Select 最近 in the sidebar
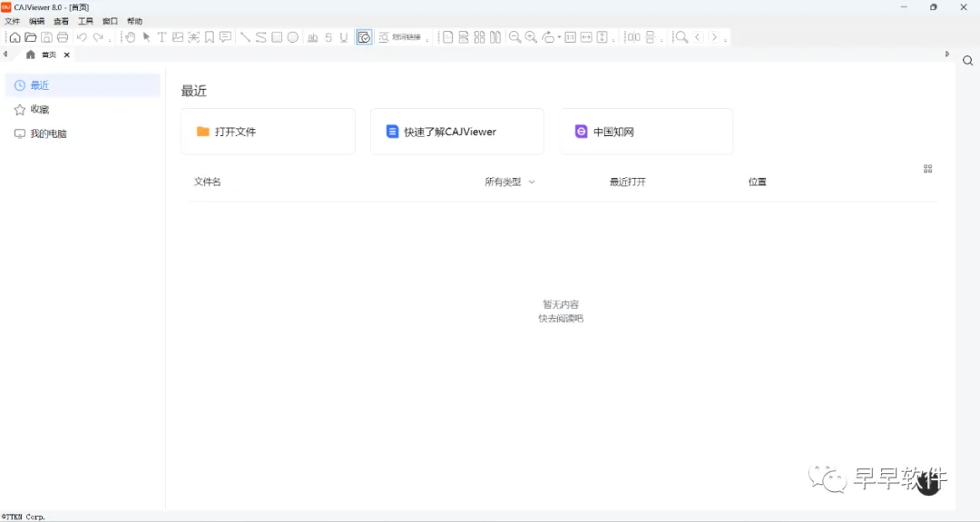Viewport: 980px width, 522px height. [83, 85]
